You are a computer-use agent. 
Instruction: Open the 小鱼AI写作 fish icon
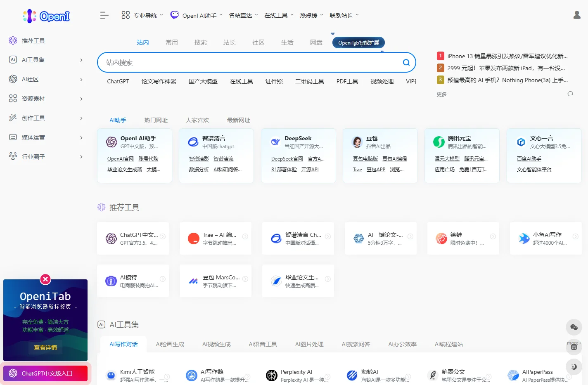click(x=524, y=239)
